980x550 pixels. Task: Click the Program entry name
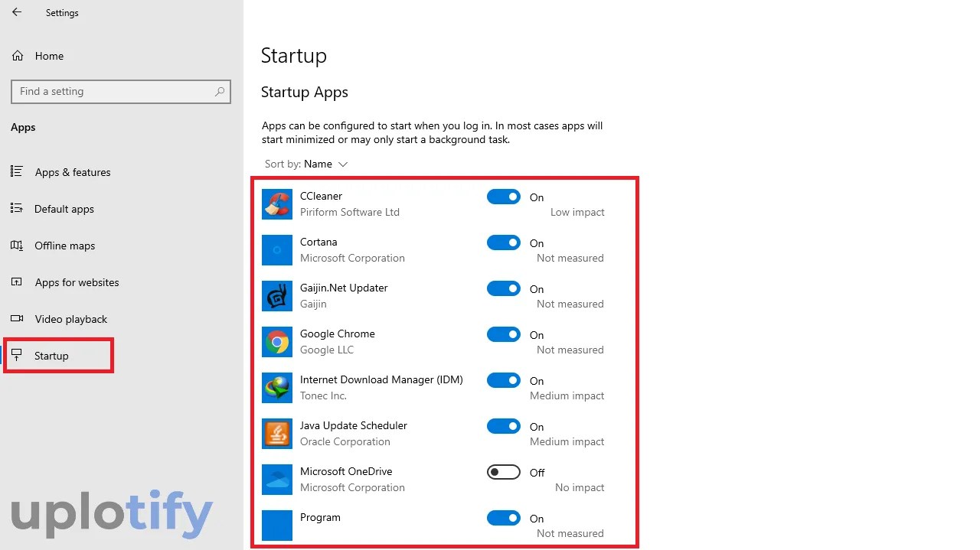320,517
